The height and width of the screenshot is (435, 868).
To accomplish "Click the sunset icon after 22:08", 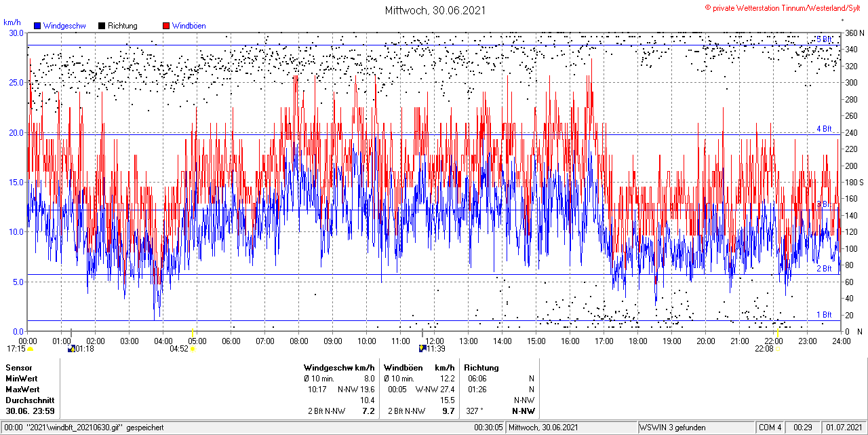I will coord(778,349).
